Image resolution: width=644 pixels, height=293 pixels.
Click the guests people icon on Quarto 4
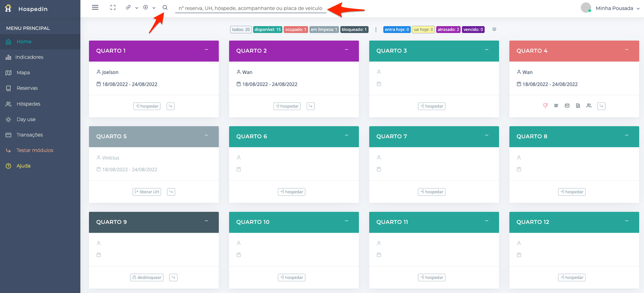[589, 106]
